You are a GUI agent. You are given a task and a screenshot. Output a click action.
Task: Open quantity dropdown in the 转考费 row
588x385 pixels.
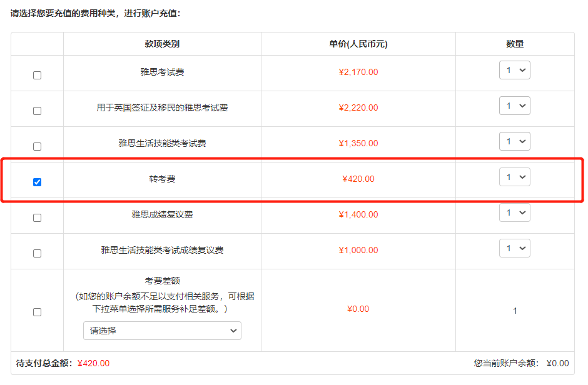(x=514, y=177)
